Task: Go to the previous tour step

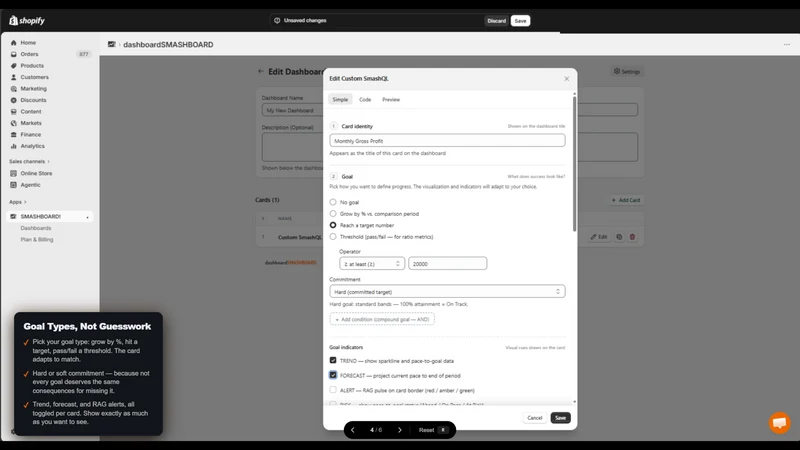Action: tap(353, 430)
